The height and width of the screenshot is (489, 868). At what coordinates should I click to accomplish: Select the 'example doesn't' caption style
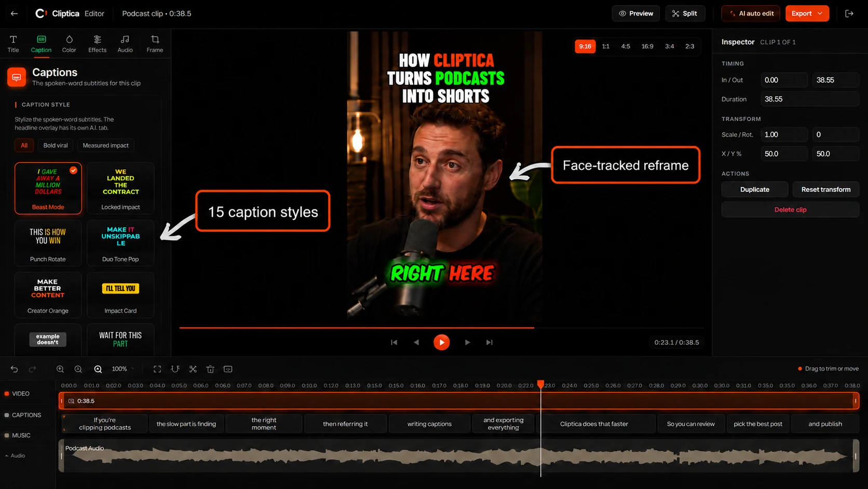click(48, 339)
